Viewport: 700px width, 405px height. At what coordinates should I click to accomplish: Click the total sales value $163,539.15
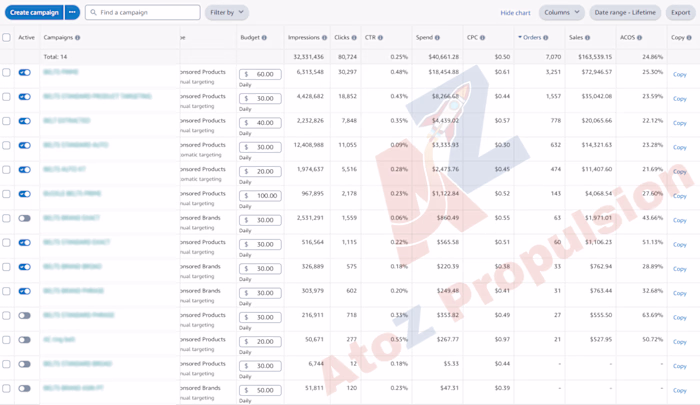595,57
